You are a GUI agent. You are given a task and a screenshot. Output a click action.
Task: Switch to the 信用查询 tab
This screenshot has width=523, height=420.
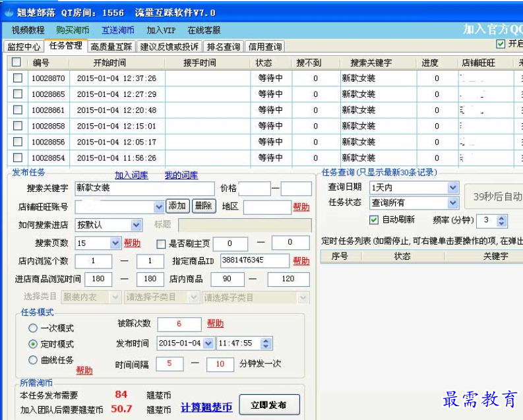point(265,47)
